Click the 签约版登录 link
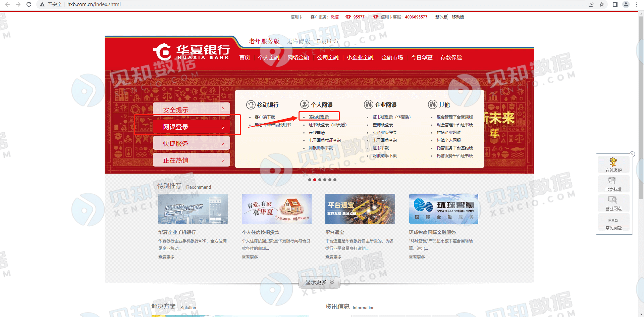Viewport: 644px width, 317px height. (319, 117)
